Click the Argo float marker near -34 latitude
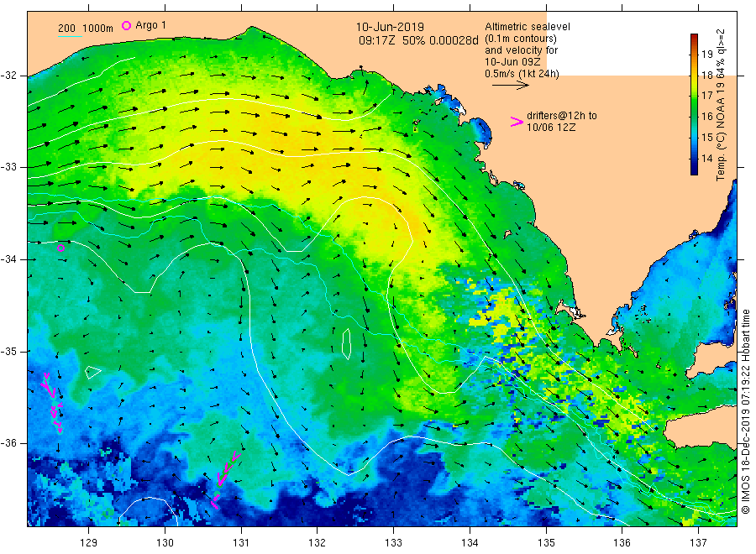 60,248
